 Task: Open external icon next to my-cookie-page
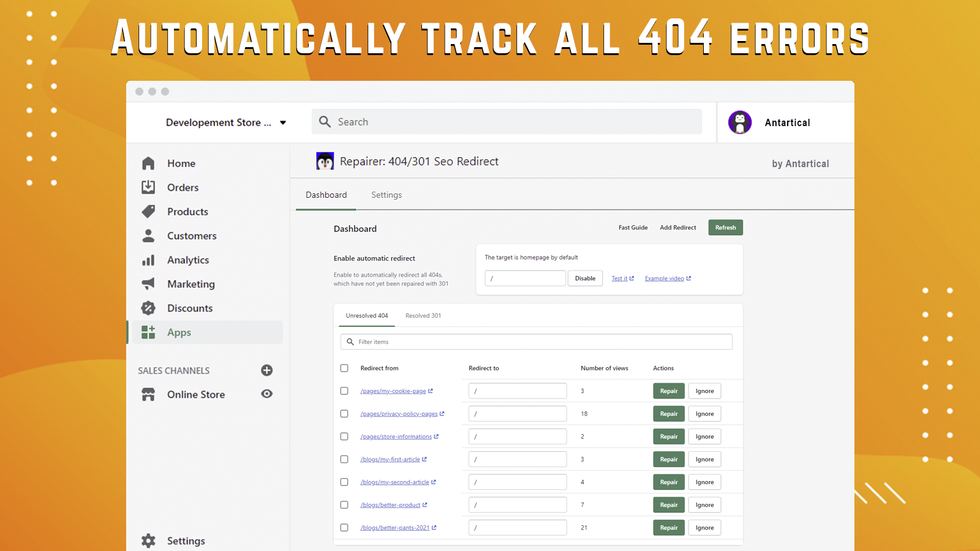(431, 391)
